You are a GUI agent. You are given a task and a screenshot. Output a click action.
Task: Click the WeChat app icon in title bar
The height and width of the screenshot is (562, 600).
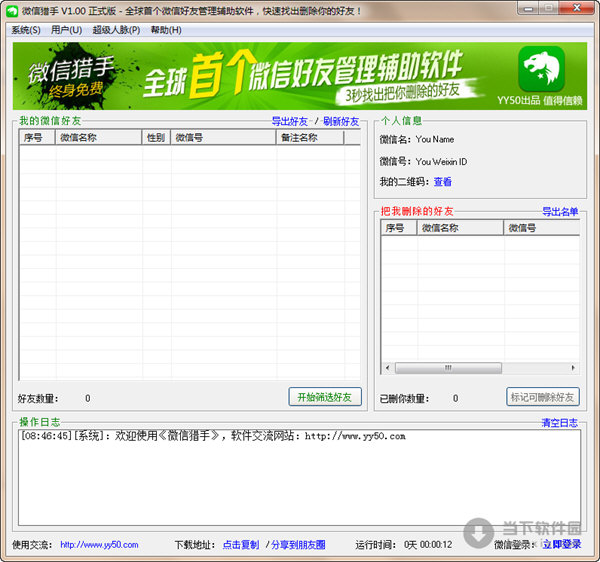point(12,11)
